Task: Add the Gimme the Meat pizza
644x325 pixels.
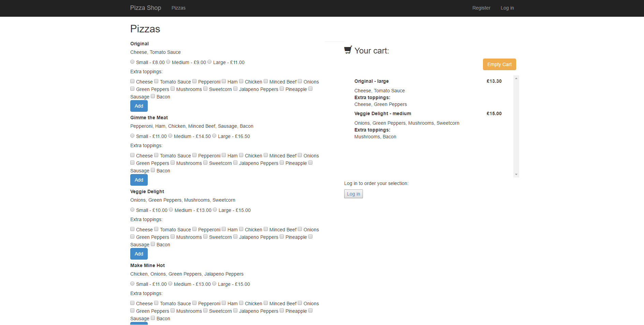Action: coord(139,180)
